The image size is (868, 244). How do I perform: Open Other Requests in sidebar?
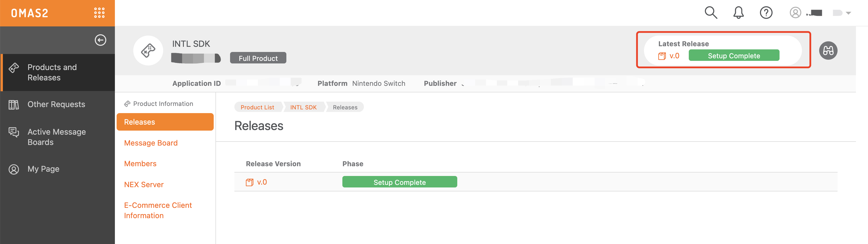[x=56, y=104]
